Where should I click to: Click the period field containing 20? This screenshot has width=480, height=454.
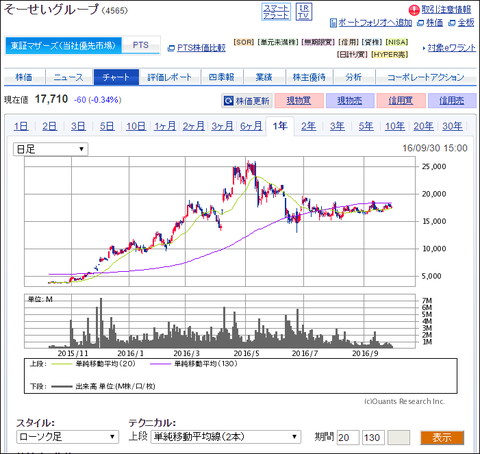[x=348, y=437]
